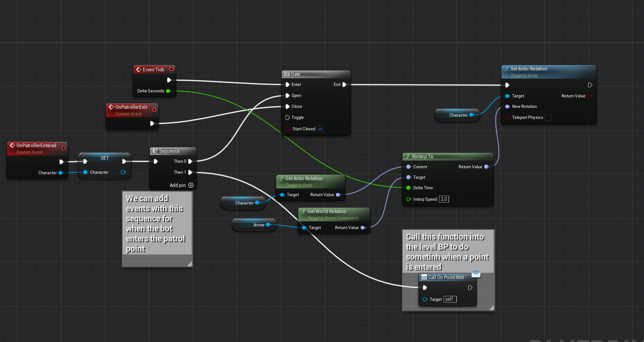Image resolution: width=644 pixels, height=342 pixels.
Task: Click the Target self field on Call On Point Met
Action: tap(449, 299)
